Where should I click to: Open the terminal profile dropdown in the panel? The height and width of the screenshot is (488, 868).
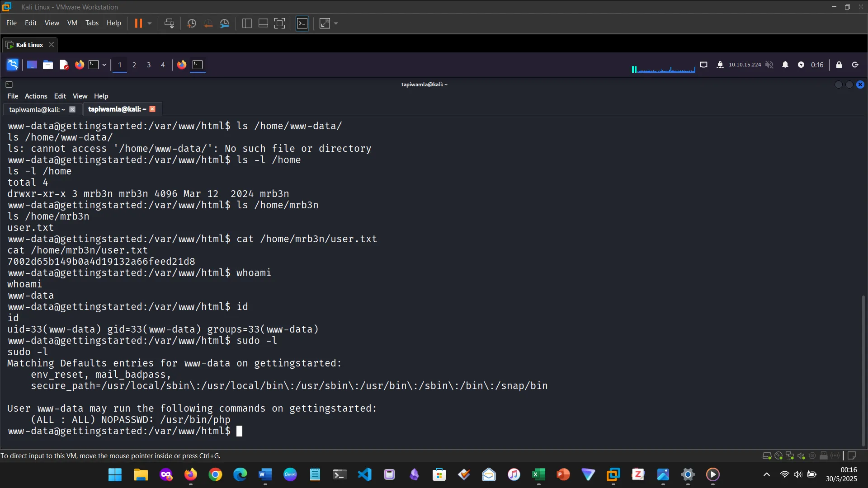[x=103, y=65]
